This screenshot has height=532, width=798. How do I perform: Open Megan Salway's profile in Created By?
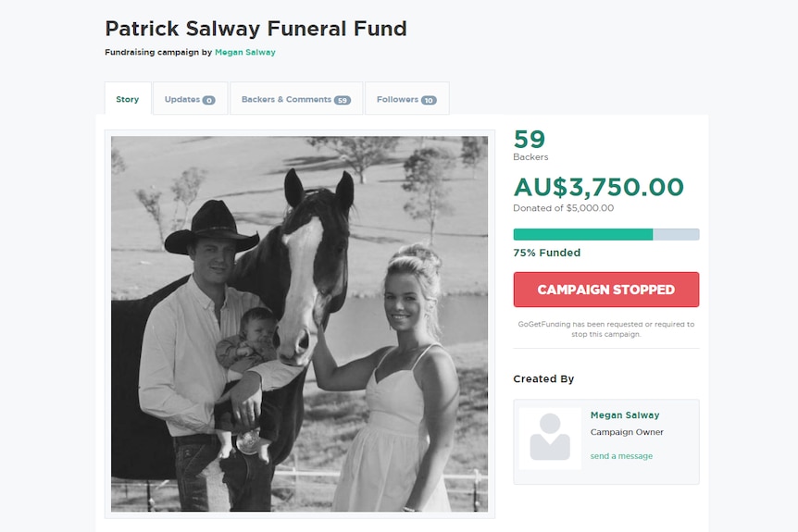pyautogui.click(x=625, y=415)
